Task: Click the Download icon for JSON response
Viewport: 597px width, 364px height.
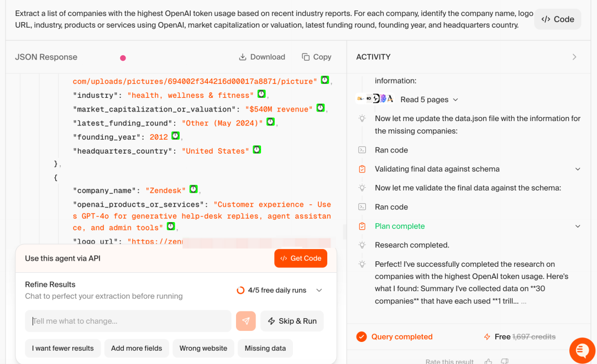Action: click(243, 57)
